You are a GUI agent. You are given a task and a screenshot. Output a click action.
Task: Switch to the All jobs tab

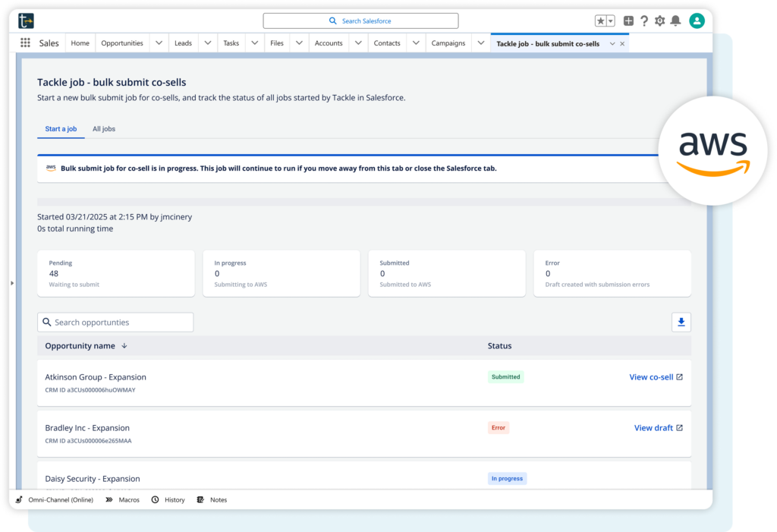104,129
